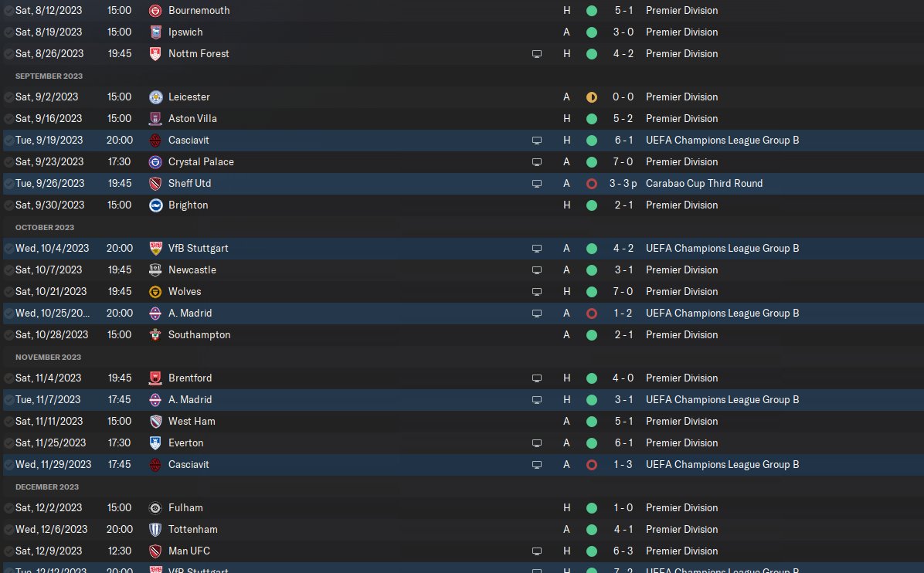
Task: Open Carabao Cup Third Round competition link
Action: (x=704, y=184)
